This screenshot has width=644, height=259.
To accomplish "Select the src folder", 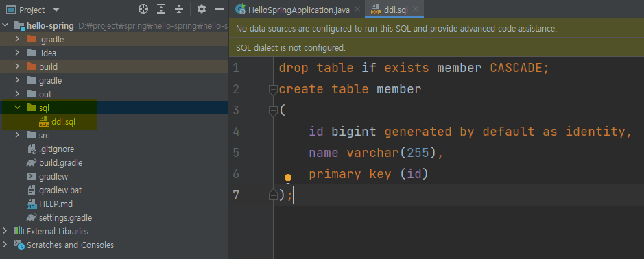I will coord(44,135).
